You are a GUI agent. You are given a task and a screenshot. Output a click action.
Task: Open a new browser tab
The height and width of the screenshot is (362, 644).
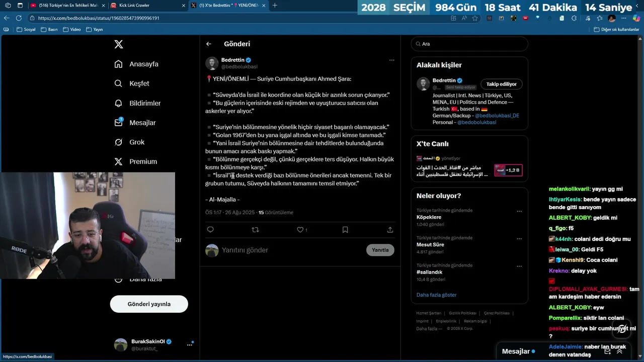[275, 6]
